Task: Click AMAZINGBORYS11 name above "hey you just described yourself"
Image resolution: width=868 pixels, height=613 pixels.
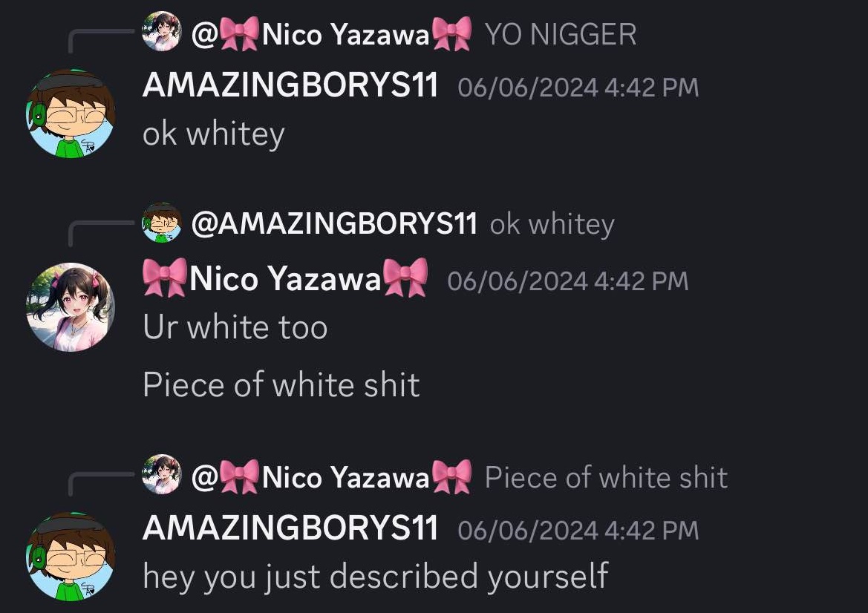Action: tap(290, 528)
